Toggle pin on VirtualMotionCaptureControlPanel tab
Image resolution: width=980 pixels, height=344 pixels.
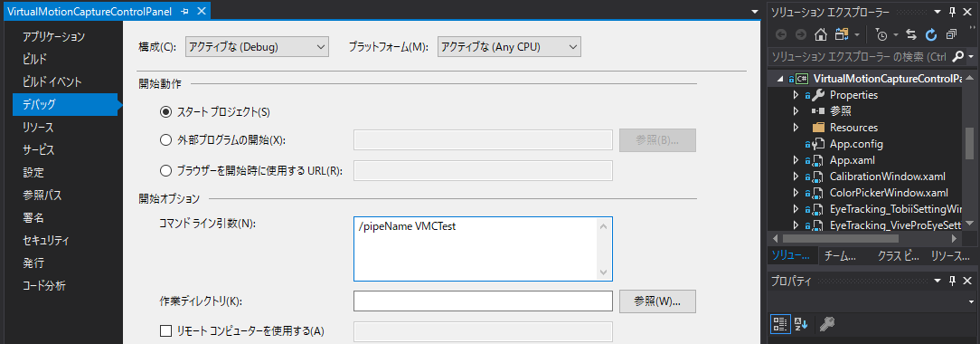click(x=184, y=11)
